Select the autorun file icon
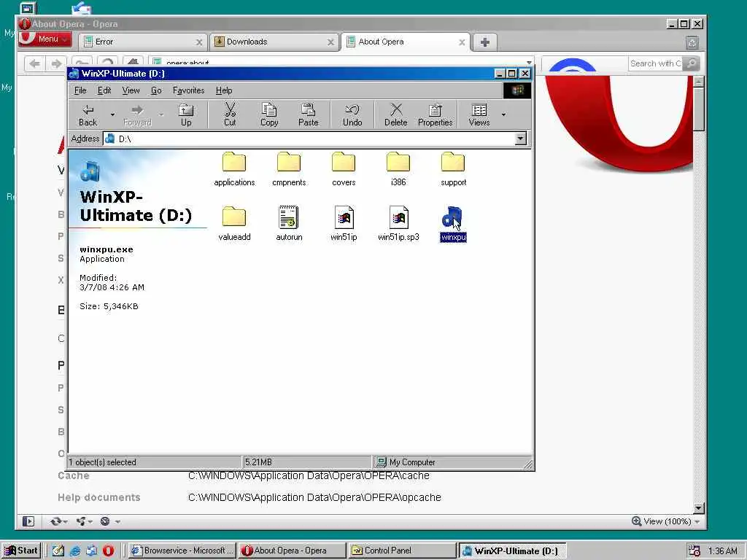The width and height of the screenshot is (747, 560). 289,224
